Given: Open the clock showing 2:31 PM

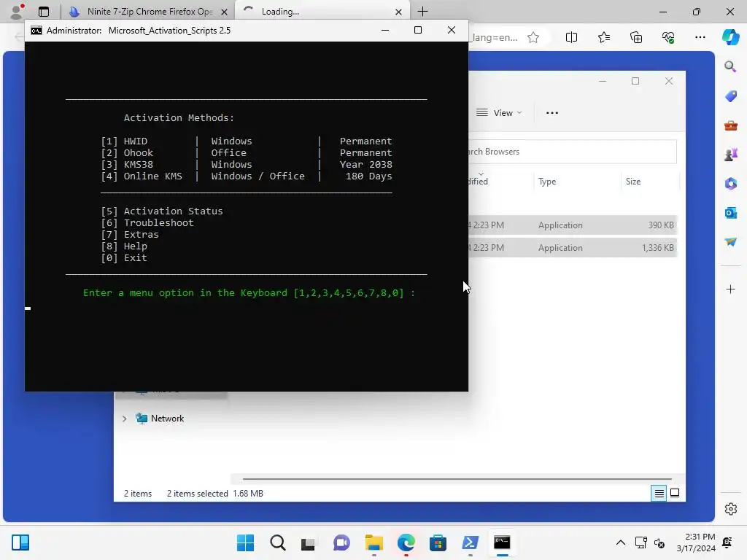Looking at the screenshot, I should (x=696, y=542).
